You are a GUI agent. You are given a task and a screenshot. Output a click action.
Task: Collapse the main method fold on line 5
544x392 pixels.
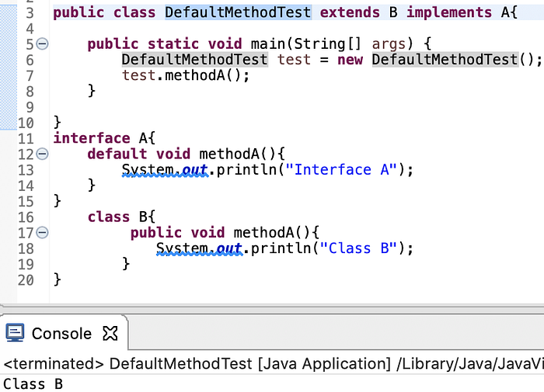(x=42, y=44)
